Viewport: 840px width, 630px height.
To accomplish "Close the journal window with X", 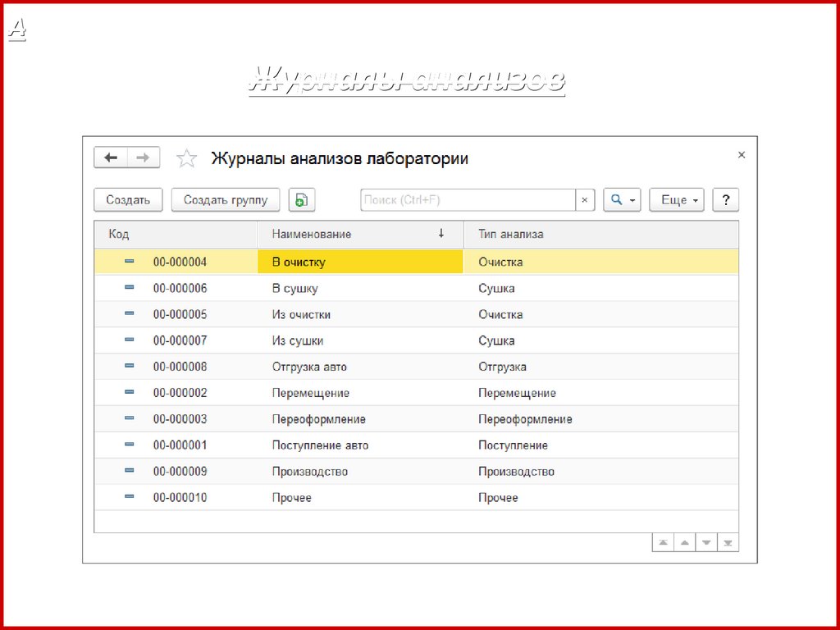I will (x=742, y=154).
